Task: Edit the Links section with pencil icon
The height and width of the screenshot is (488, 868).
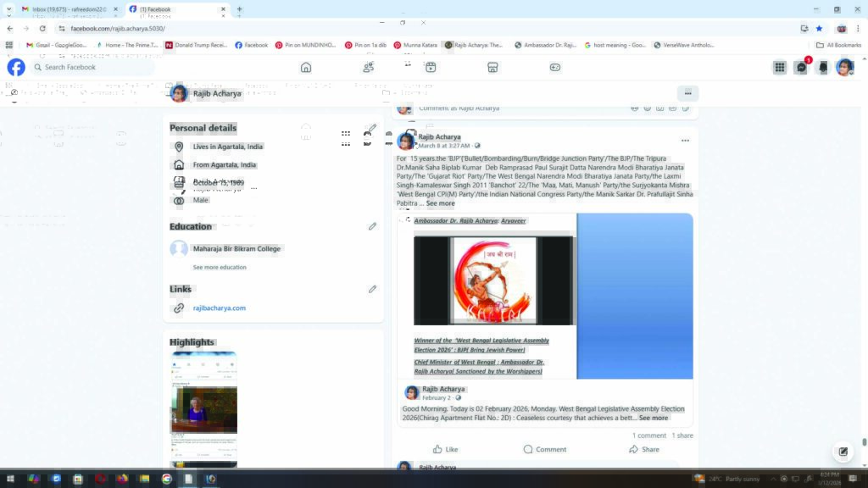Action: click(x=372, y=289)
